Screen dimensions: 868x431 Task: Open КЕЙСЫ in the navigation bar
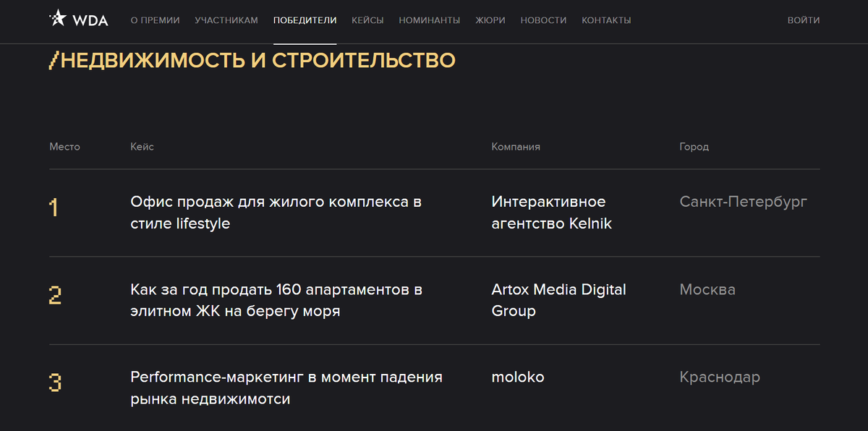[x=367, y=20]
